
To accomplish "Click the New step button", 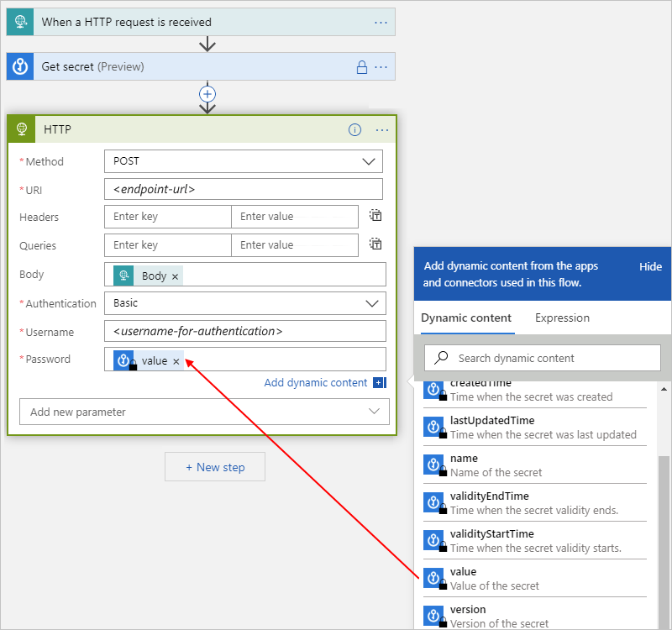I will tap(215, 466).
